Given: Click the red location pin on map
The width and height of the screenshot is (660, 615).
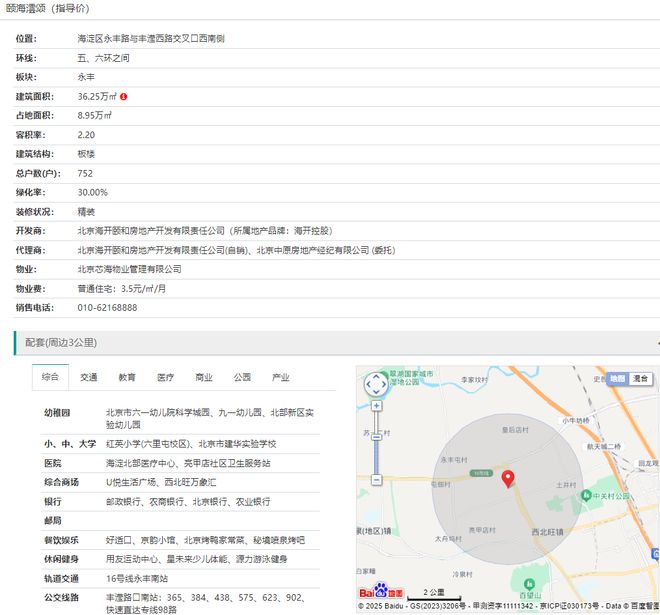Looking at the screenshot, I should (x=507, y=476).
